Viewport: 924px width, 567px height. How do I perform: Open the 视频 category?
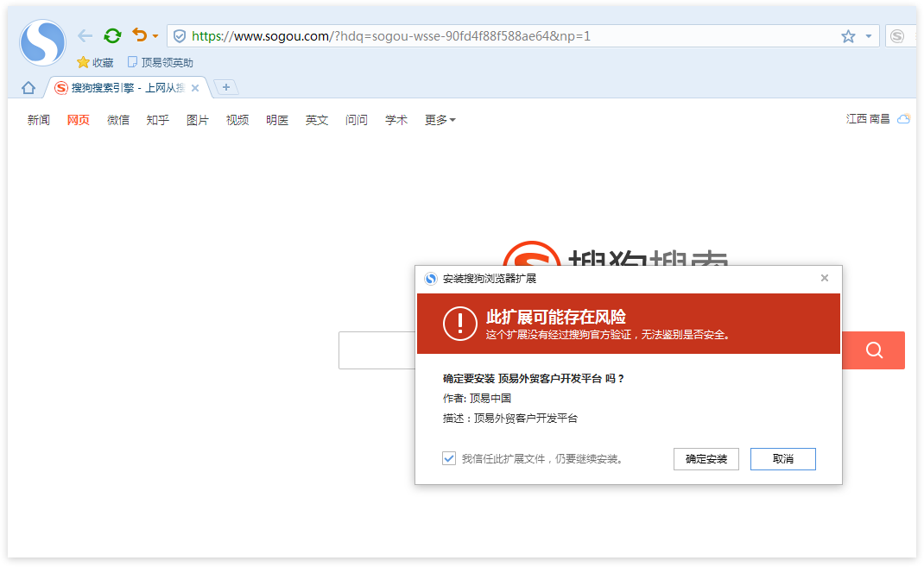click(237, 120)
